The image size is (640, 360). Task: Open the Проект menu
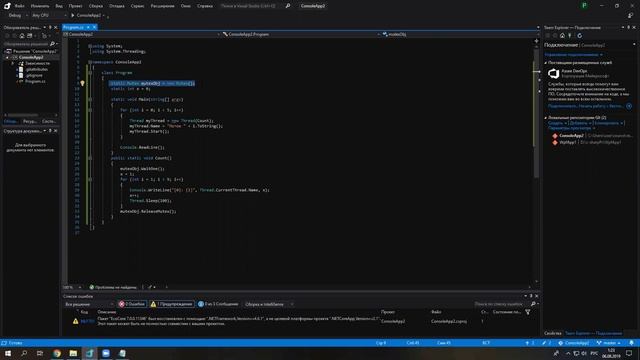click(x=75, y=6)
